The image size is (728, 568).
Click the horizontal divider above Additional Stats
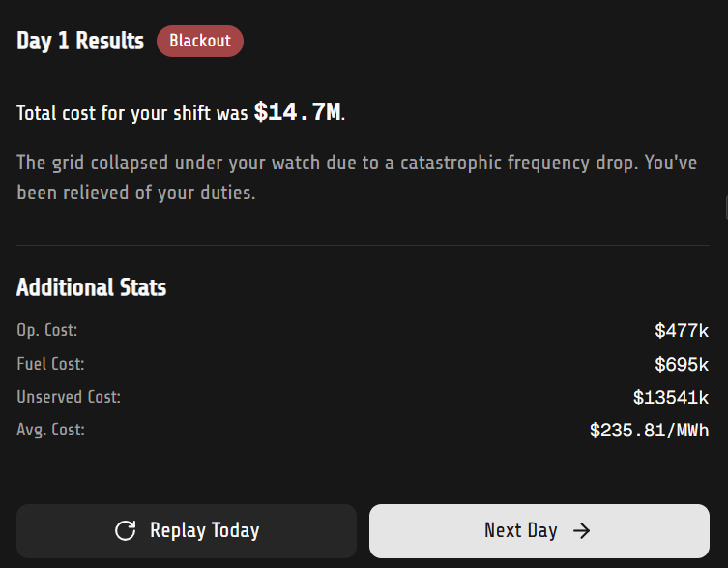tap(363, 246)
